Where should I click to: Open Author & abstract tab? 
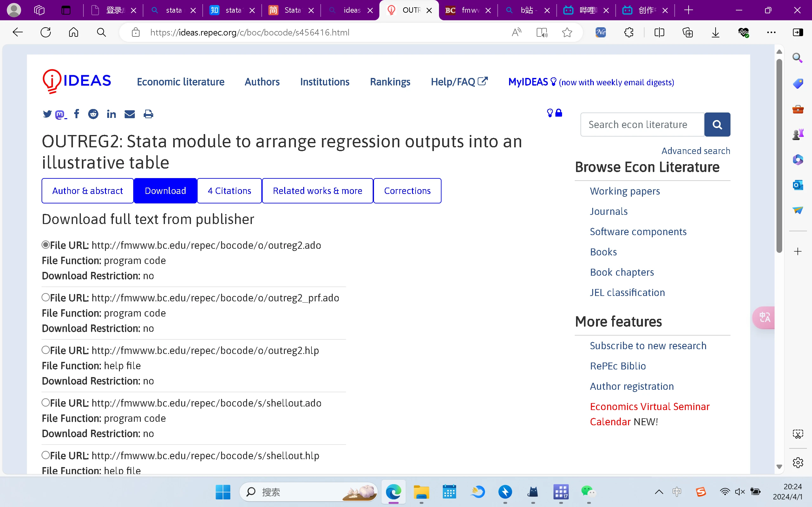(88, 191)
